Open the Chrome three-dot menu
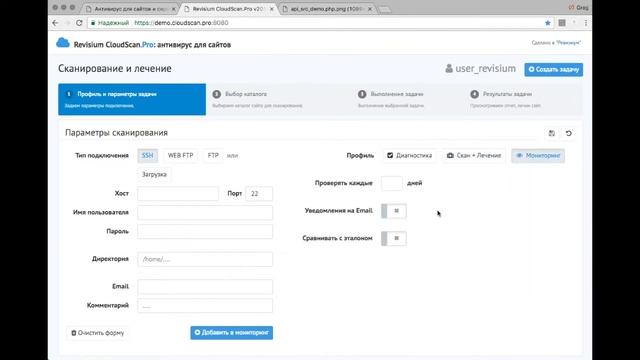 click(x=586, y=23)
